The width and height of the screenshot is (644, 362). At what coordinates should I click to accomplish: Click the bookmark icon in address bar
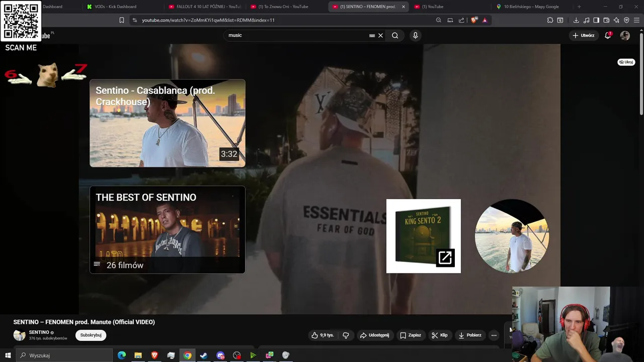tap(122, 20)
